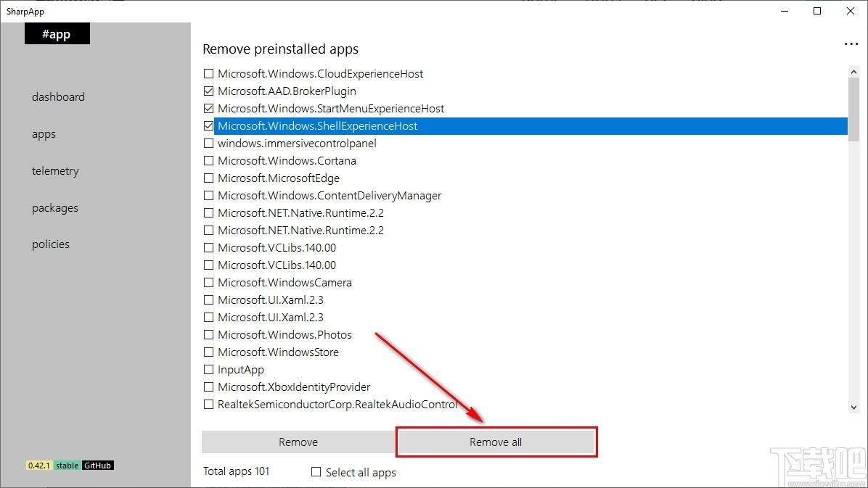
Task: Click the Remove all button
Action: click(496, 442)
